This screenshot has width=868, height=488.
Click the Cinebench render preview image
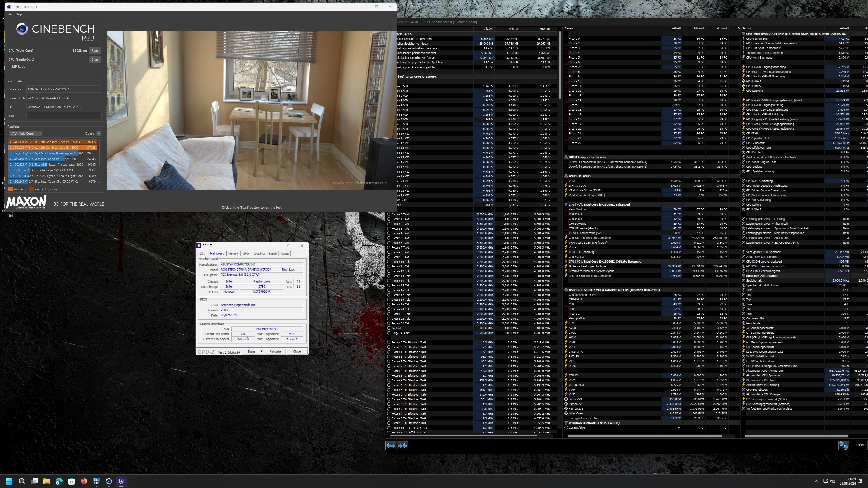coord(252,110)
